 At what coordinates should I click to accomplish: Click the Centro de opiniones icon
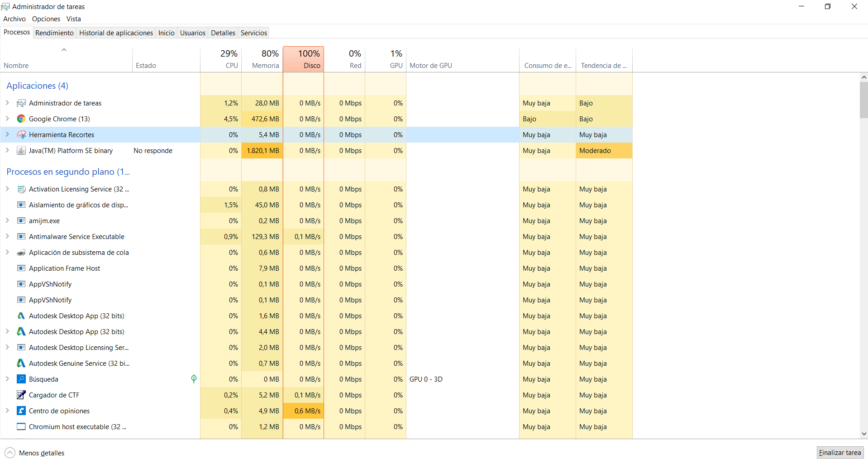pos(21,411)
